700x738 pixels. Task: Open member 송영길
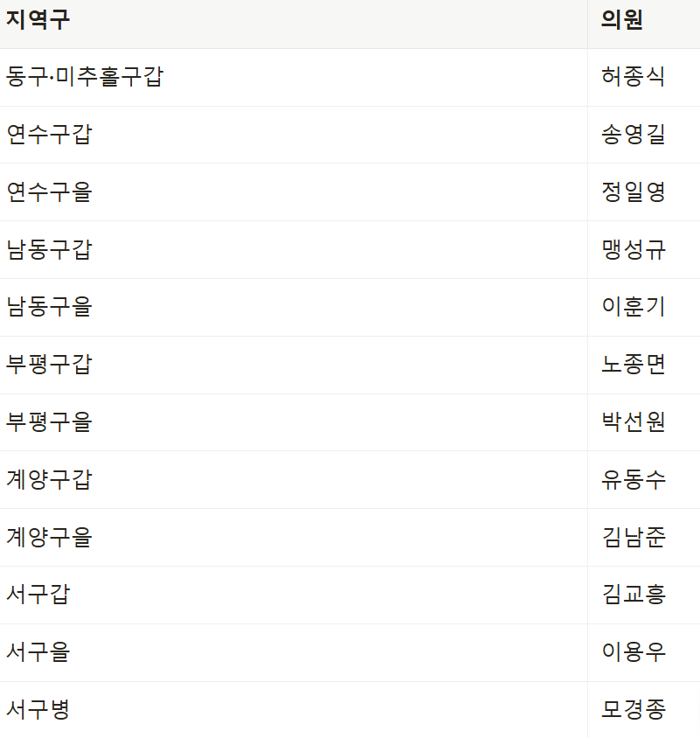click(634, 135)
